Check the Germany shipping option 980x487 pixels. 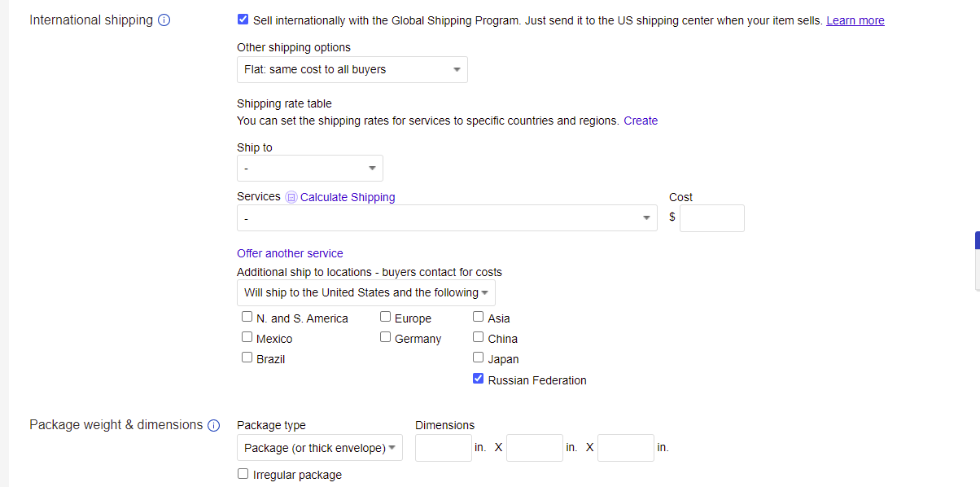[385, 336]
